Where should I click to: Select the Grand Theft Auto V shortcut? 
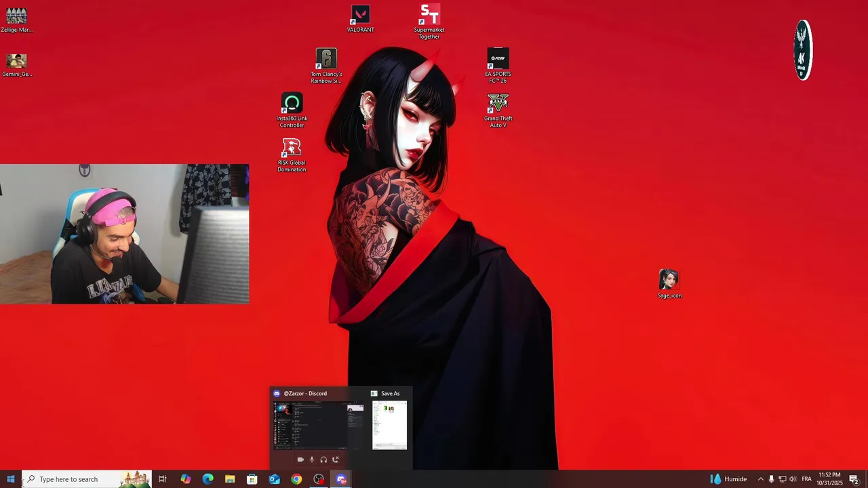coord(498,110)
